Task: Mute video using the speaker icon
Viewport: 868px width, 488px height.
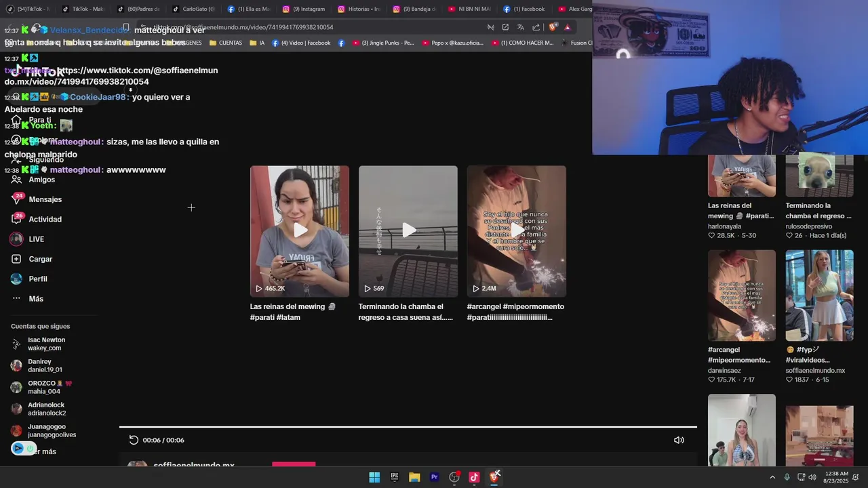Action: [x=679, y=440]
